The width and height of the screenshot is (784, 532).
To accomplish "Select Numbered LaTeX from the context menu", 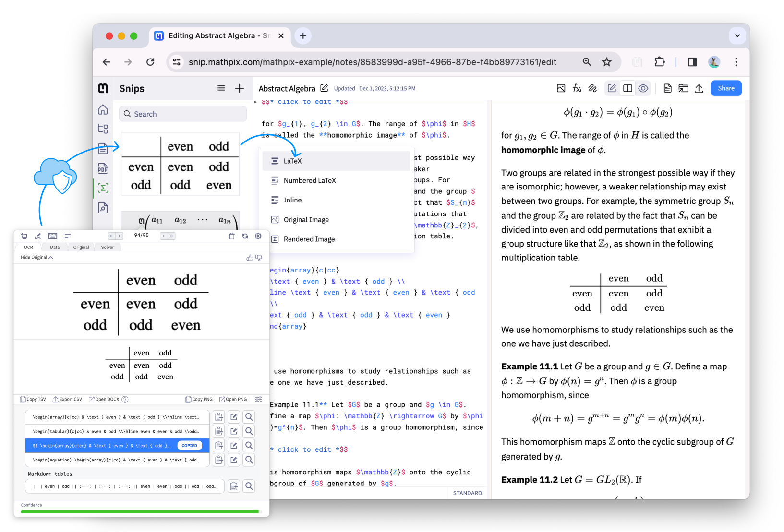I will [x=310, y=181].
